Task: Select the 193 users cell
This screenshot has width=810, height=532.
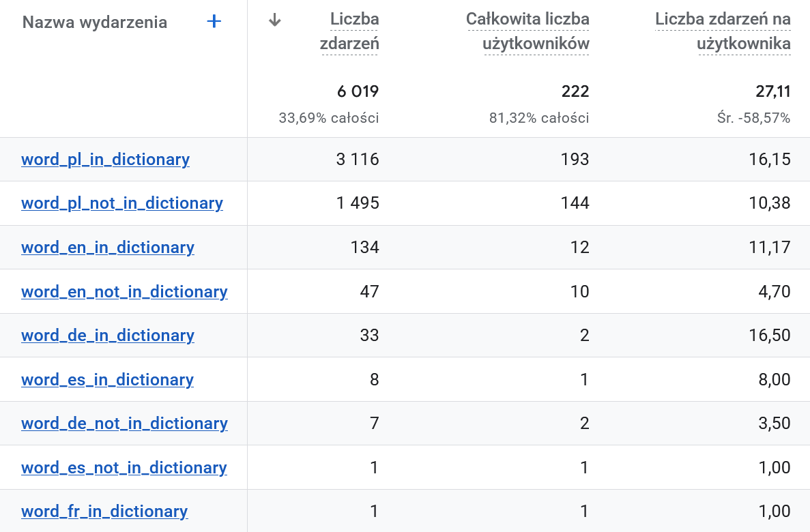Action: [x=575, y=159]
